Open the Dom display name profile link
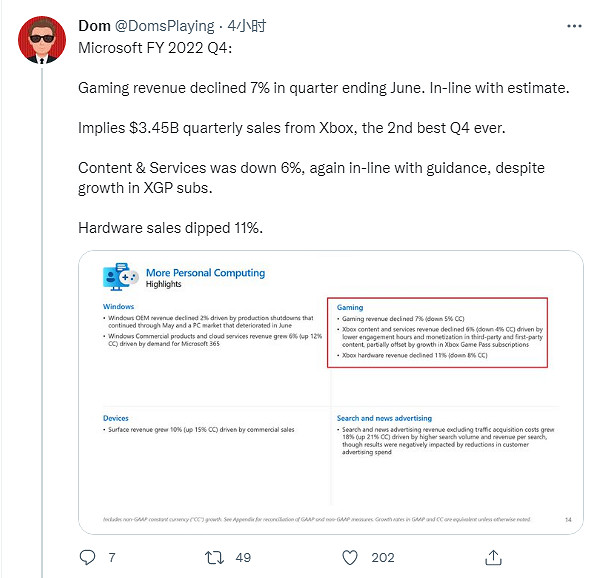The height and width of the screenshot is (578, 600). [x=92, y=26]
